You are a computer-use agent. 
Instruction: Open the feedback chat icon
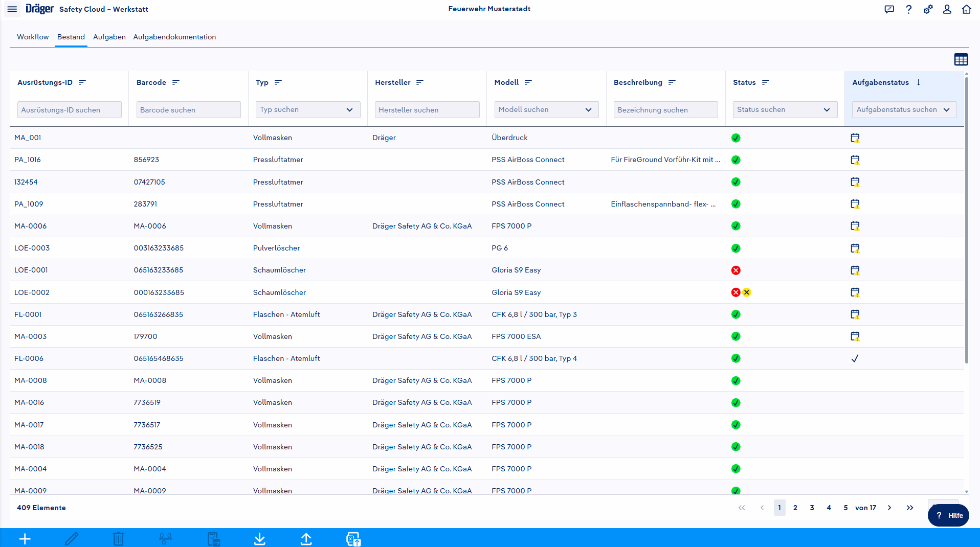click(889, 9)
